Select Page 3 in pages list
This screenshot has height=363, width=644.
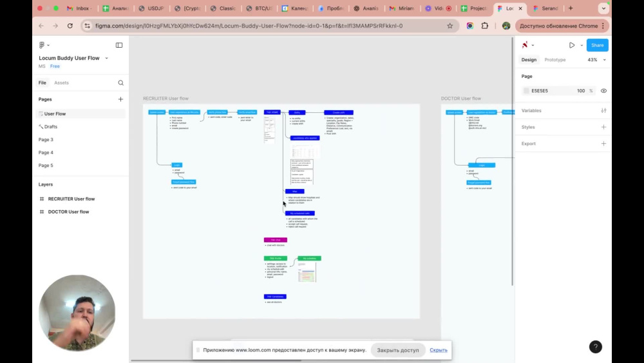pyautogui.click(x=80, y=139)
